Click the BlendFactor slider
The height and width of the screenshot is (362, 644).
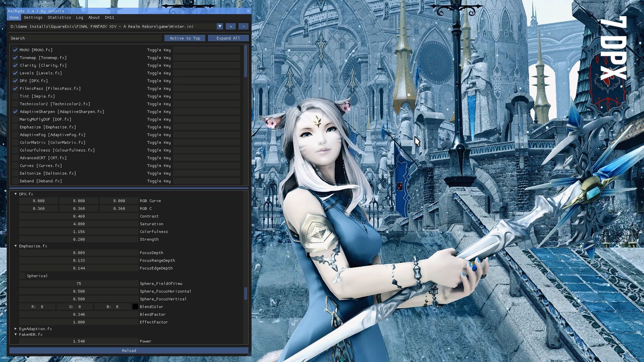79,314
